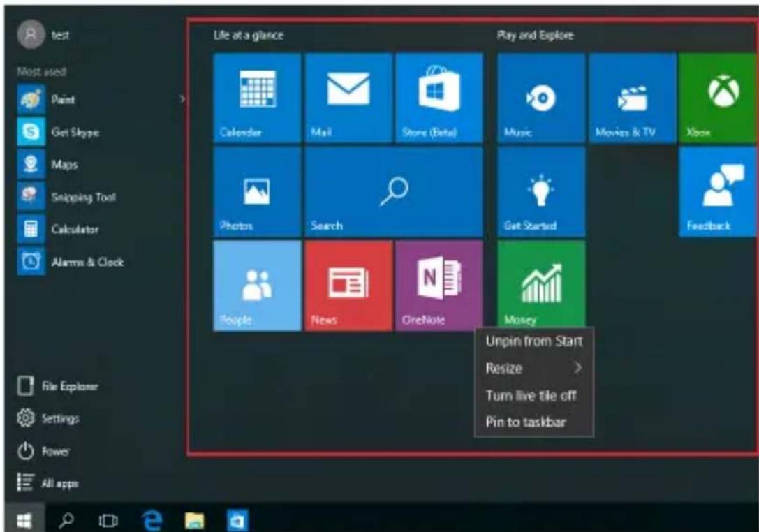Select Unpin from Start
Screen dimensions: 759x532
(x=534, y=341)
